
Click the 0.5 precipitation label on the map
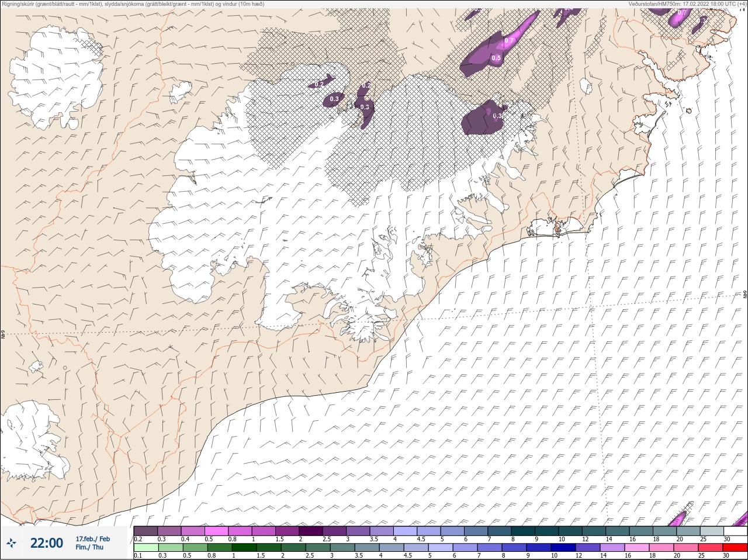point(496,58)
